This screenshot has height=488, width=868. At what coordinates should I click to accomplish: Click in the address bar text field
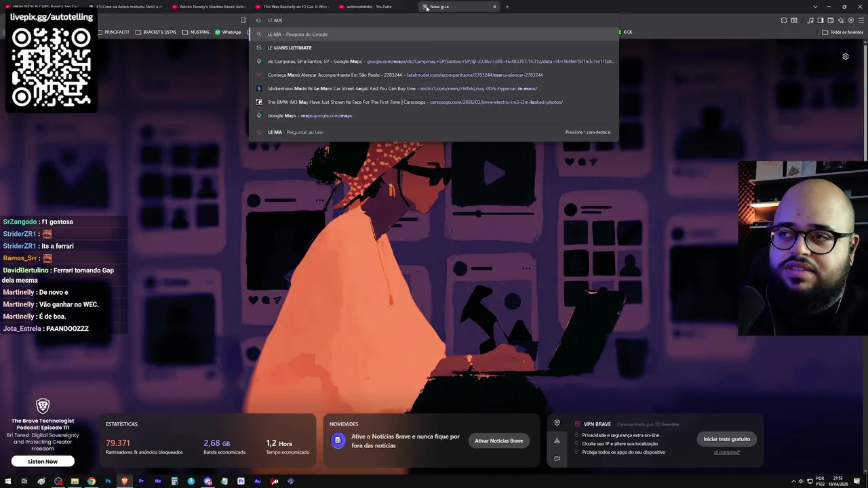[434, 20]
